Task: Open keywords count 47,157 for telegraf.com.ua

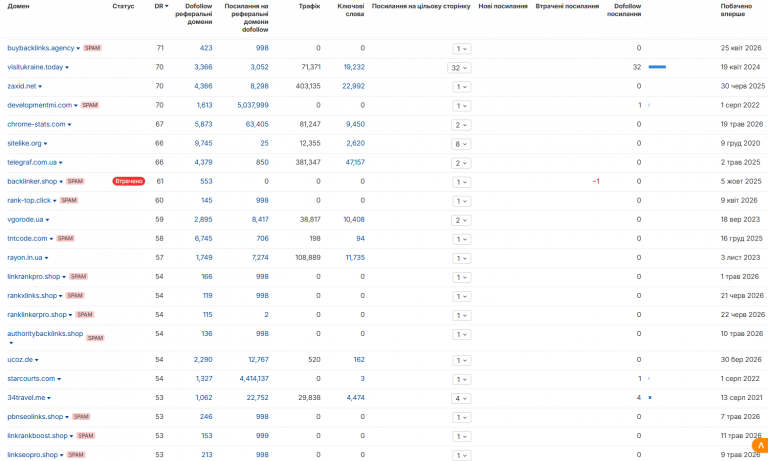Action: (355, 163)
